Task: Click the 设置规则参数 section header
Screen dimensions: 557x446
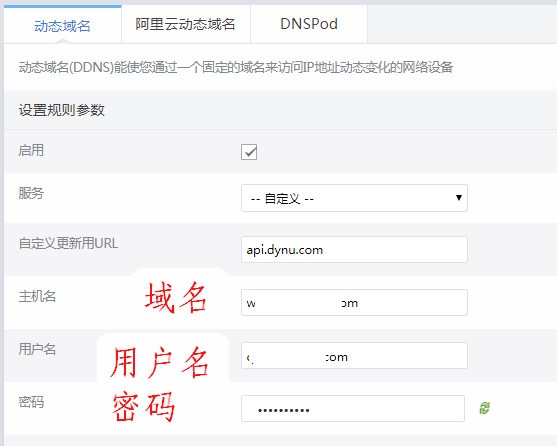Action: pos(62,110)
